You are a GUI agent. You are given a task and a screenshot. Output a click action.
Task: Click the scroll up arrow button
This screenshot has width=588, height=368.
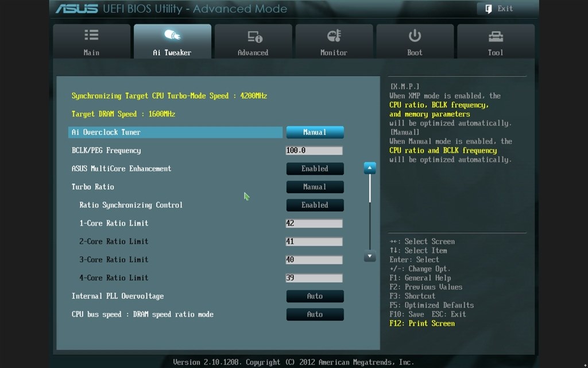pos(370,168)
